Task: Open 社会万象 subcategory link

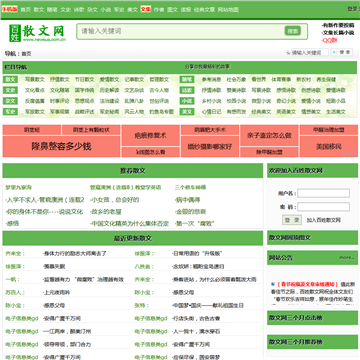Action: click(236, 80)
